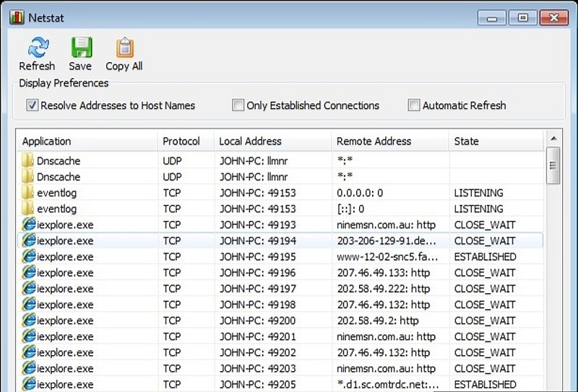The width and height of the screenshot is (578, 392).
Task: Click folder icon of eventlog [::]: 0 row
Action: coord(27,209)
